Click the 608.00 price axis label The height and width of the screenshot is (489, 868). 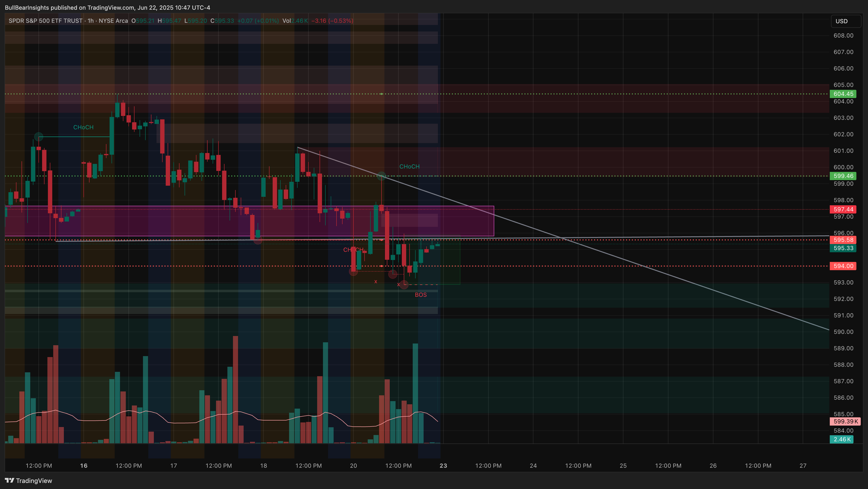843,35
